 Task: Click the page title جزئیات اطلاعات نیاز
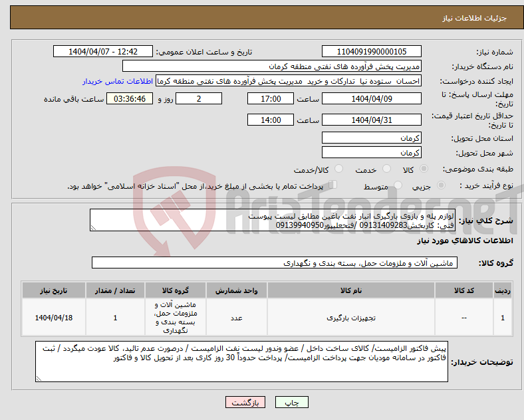(475, 18)
